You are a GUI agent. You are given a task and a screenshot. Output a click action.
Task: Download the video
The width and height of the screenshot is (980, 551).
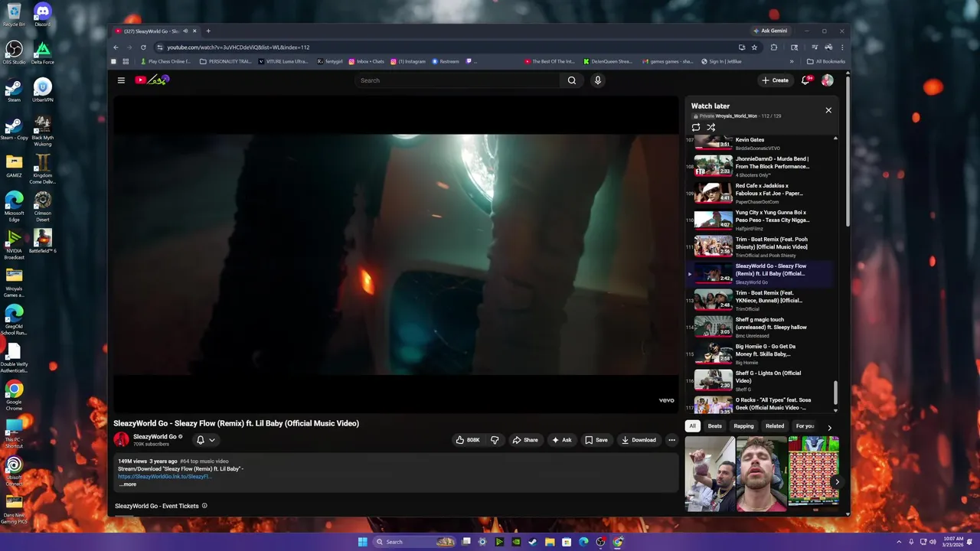639,440
